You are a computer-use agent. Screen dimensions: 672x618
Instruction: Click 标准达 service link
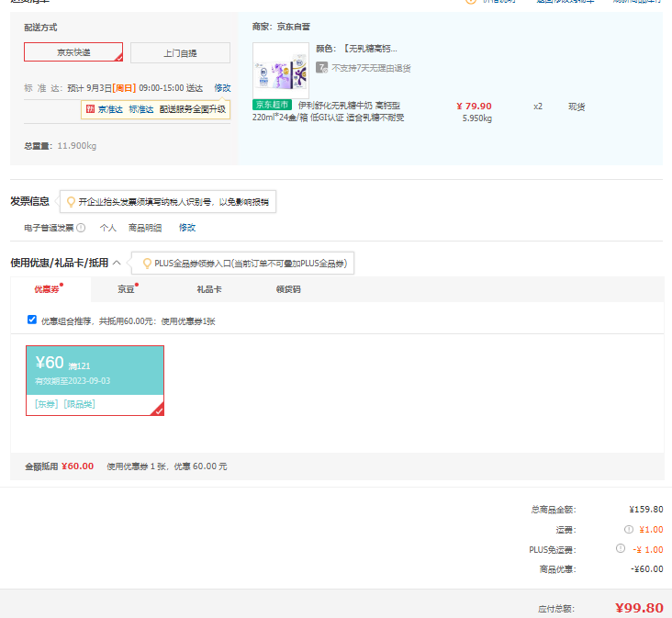tap(141, 109)
